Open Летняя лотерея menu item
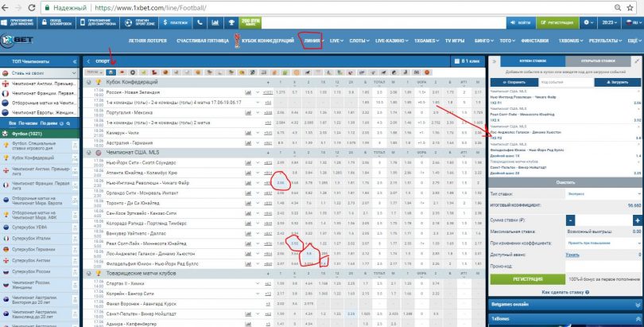 click(147, 41)
